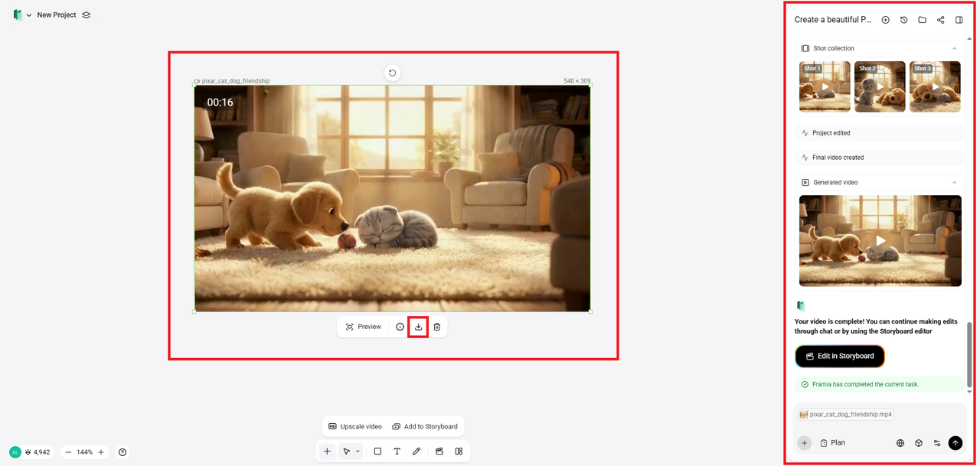Click the Upscale video button
Screen dimensions: 980x466
[355, 426]
